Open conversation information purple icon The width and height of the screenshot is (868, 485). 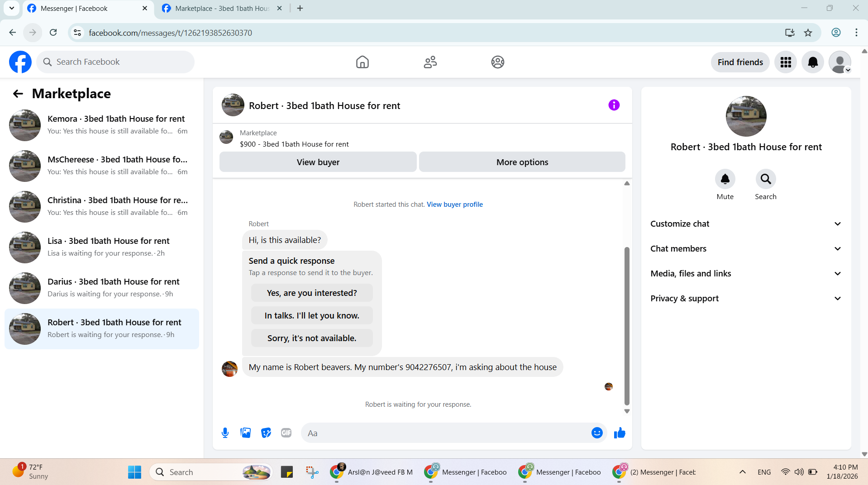614,105
